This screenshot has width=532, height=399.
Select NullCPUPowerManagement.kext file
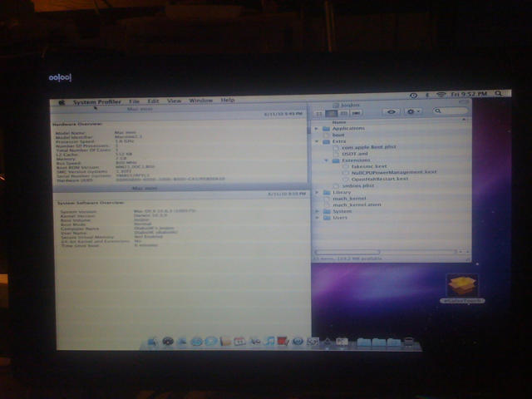coord(393,172)
